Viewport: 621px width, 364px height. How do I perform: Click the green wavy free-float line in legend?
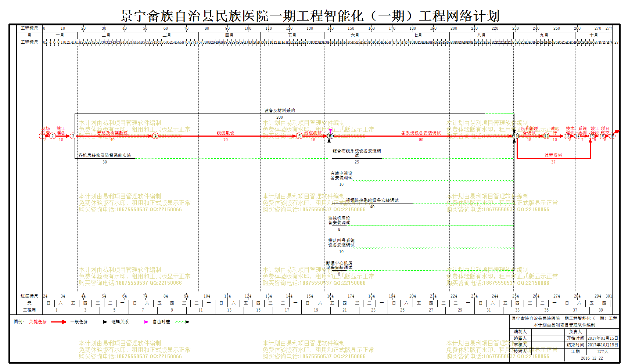coord(182,322)
